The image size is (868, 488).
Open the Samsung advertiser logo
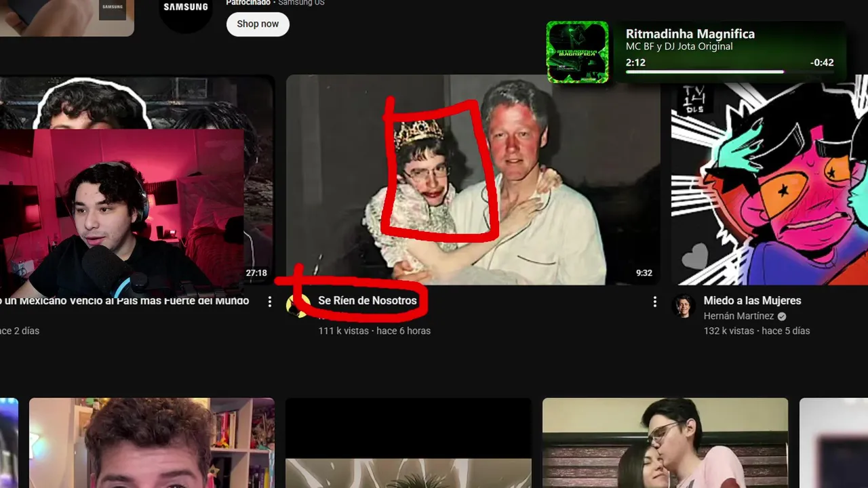(186, 12)
